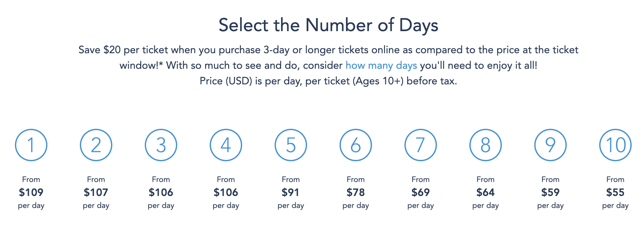Screen dimensions: 644x231
Task: Click the $55 per day price
Action: pyautogui.click(x=615, y=192)
